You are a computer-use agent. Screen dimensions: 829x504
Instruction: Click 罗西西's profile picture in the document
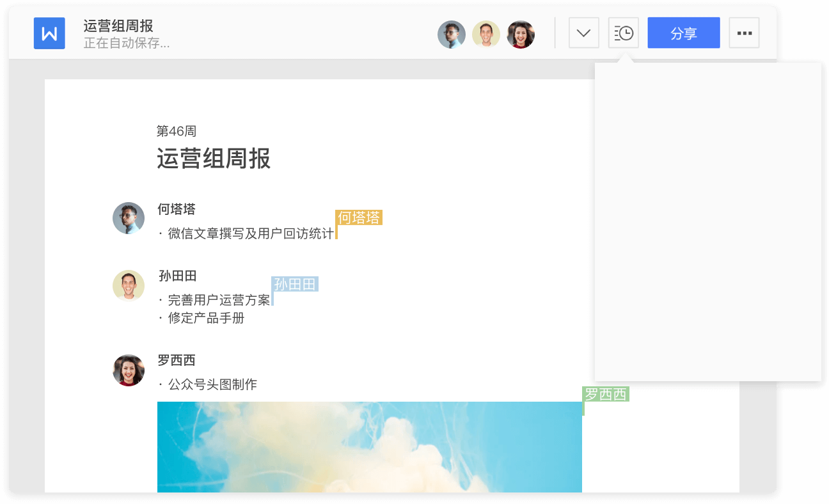tap(129, 370)
